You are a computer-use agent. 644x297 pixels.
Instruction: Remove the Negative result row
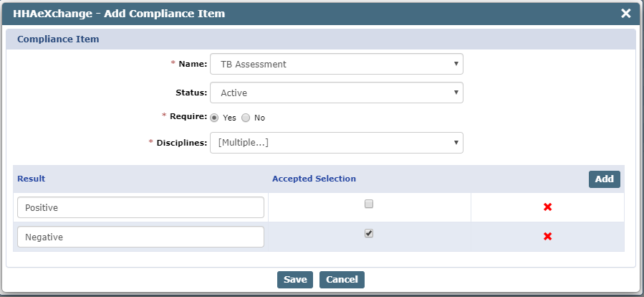click(547, 237)
